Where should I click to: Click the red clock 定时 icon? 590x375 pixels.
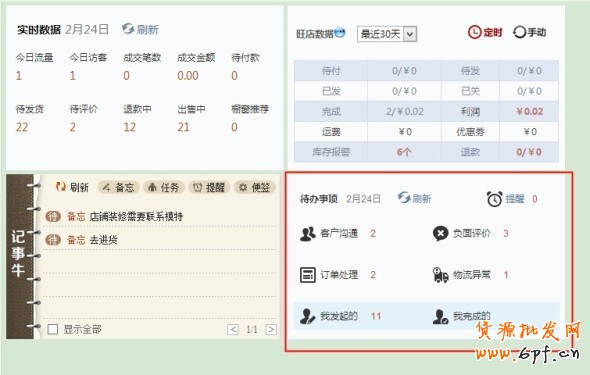(x=474, y=32)
